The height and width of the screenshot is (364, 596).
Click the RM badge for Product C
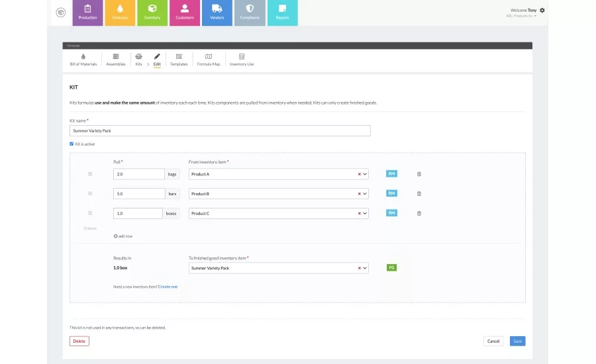click(x=391, y=213)
